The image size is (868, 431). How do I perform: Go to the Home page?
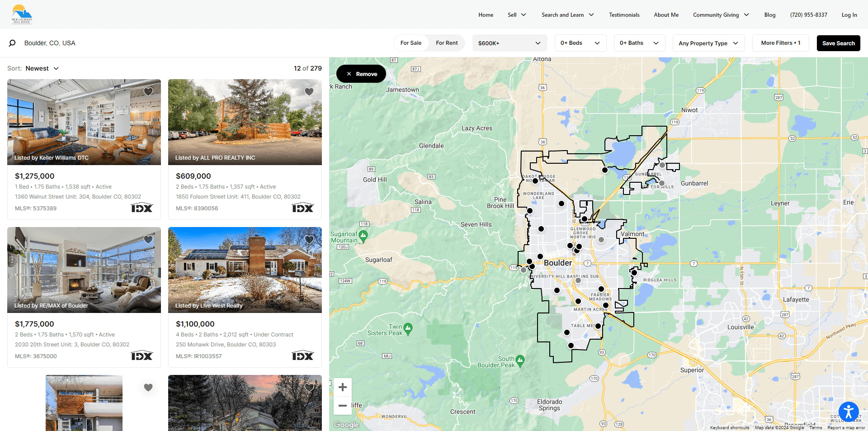tap(486, 15)
